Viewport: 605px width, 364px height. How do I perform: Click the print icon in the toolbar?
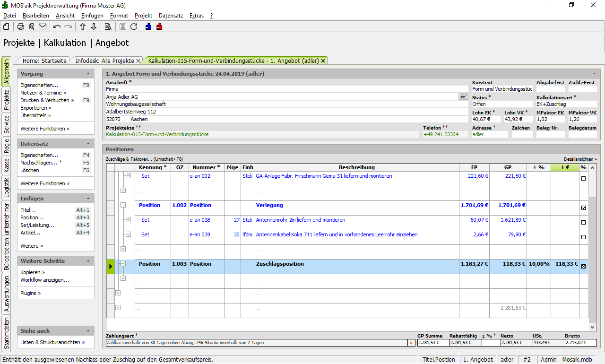click(x=21, y=26)
